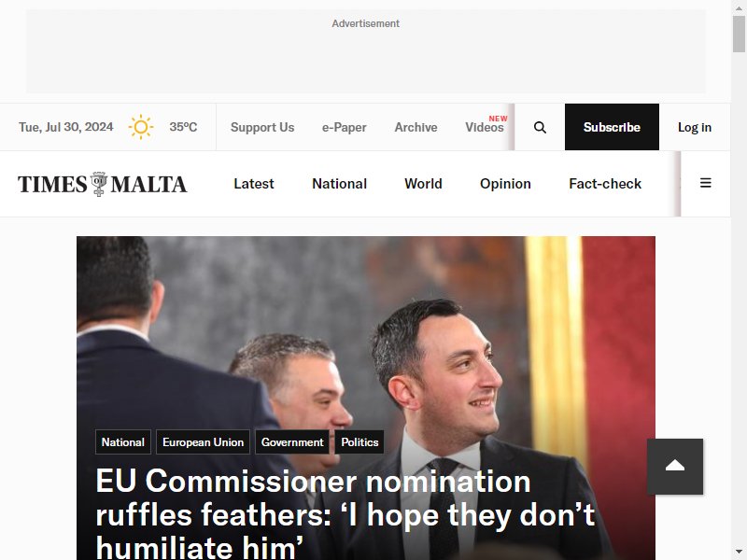This screenshot has width=747, height=560.
Task: Go to the National section
Action: pos(339,184)
